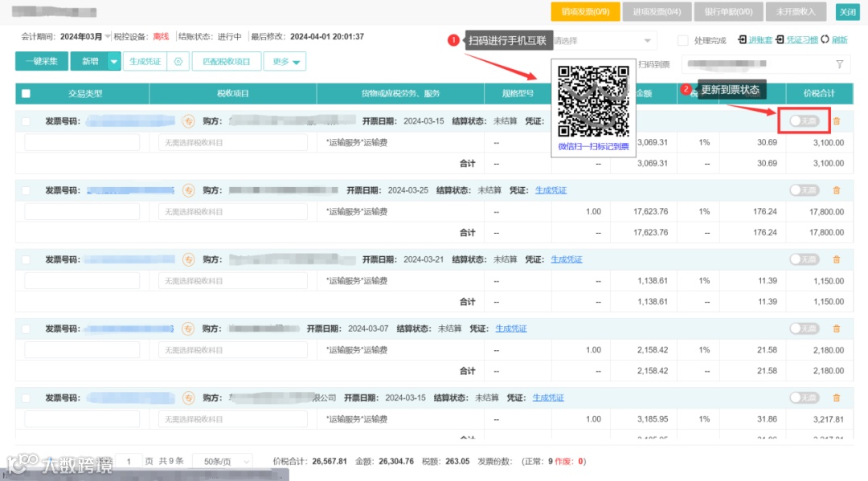Viewport: 868px width, 481px height.
Task: Click 生成凭证 link on the 3,217.81 invoice
Action: (x=548, y=397)
